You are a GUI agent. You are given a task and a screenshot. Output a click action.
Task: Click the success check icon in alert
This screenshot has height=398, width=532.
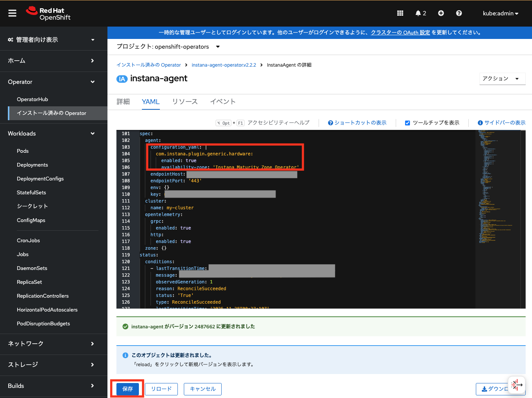(x=125, y=326)
